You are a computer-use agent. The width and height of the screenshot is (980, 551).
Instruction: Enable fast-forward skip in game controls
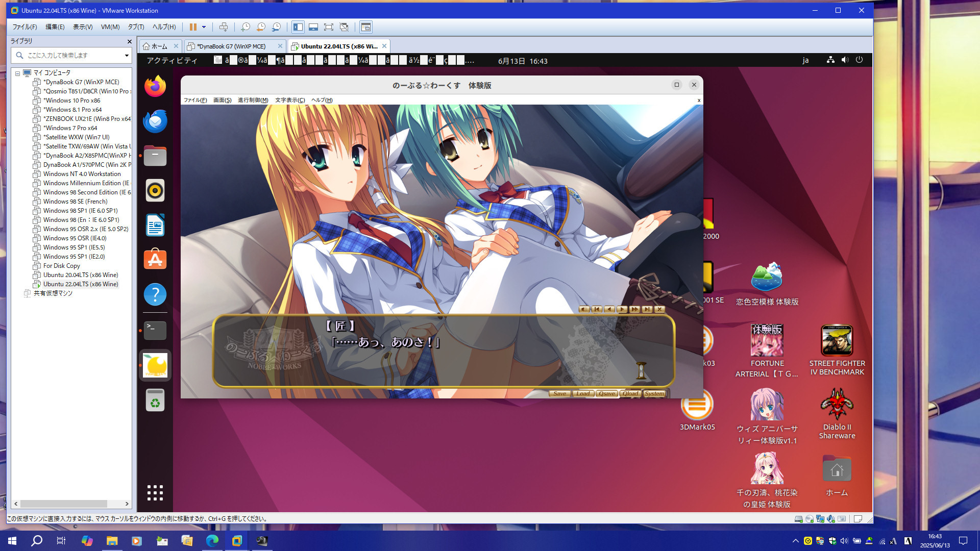click(634, 309)
